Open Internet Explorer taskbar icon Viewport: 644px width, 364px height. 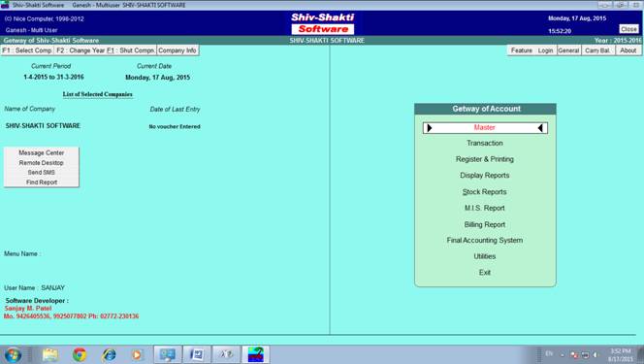[109, 354]
